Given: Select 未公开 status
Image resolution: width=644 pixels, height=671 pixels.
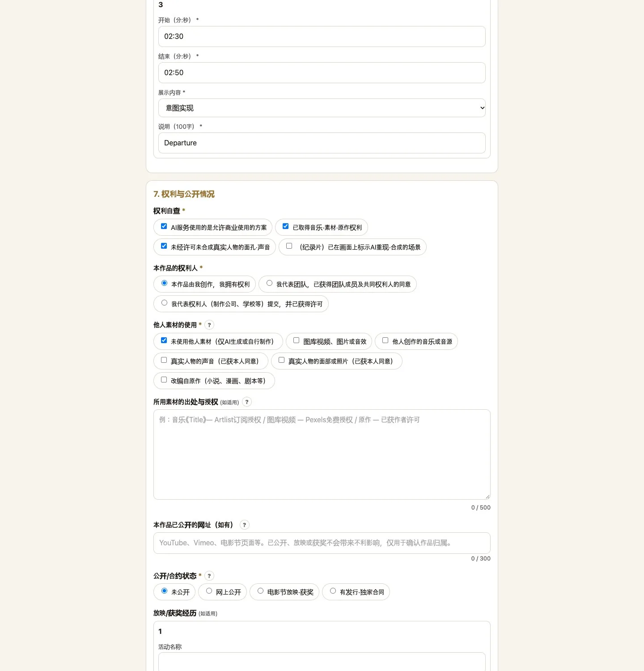Looking at the screenshot, I should point(165,591).
